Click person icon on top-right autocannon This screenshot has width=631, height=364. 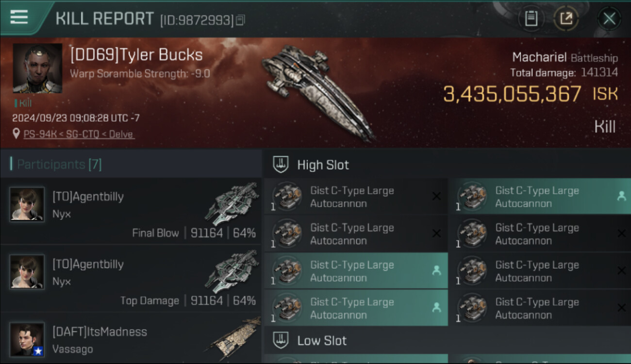point(621,196)
